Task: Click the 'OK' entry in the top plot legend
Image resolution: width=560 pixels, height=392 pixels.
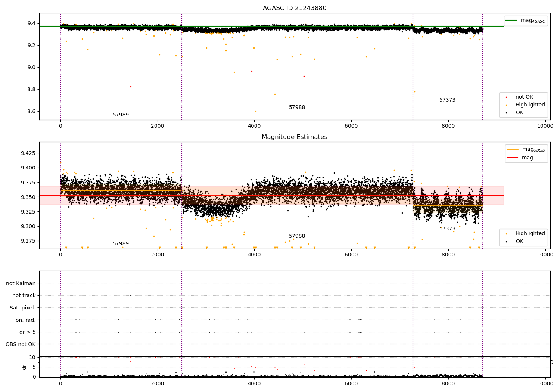Action: coord(519,113)
